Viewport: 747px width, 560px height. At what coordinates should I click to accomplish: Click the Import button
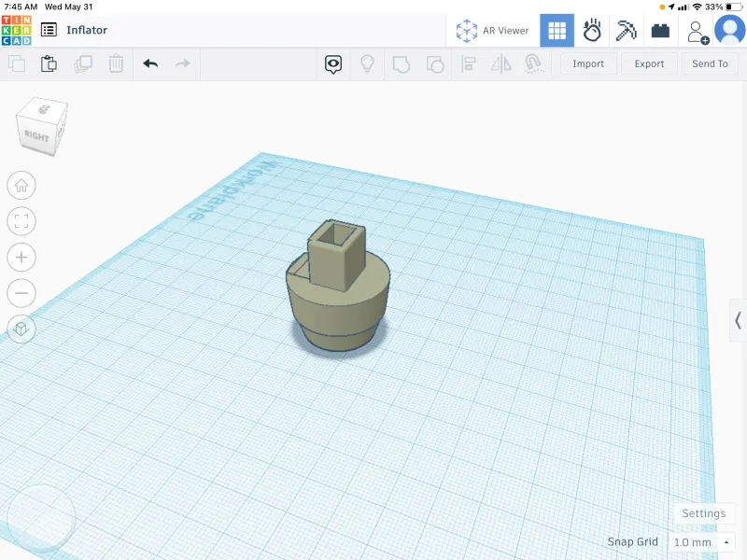(x=588, y=63)
